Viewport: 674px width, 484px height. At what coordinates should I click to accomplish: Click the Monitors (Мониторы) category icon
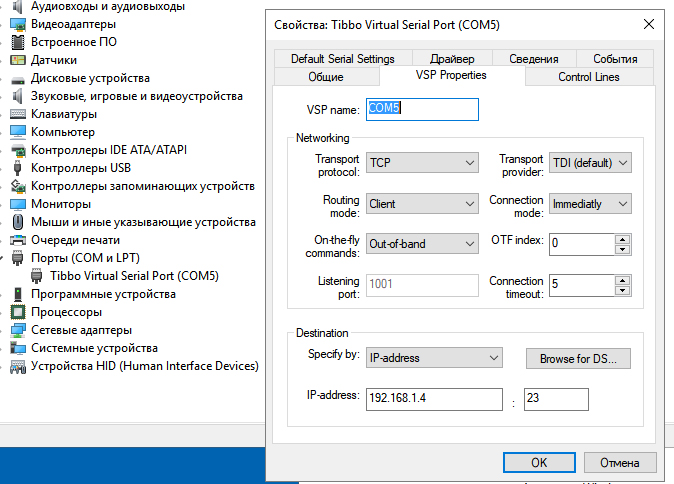pos(18,204)
